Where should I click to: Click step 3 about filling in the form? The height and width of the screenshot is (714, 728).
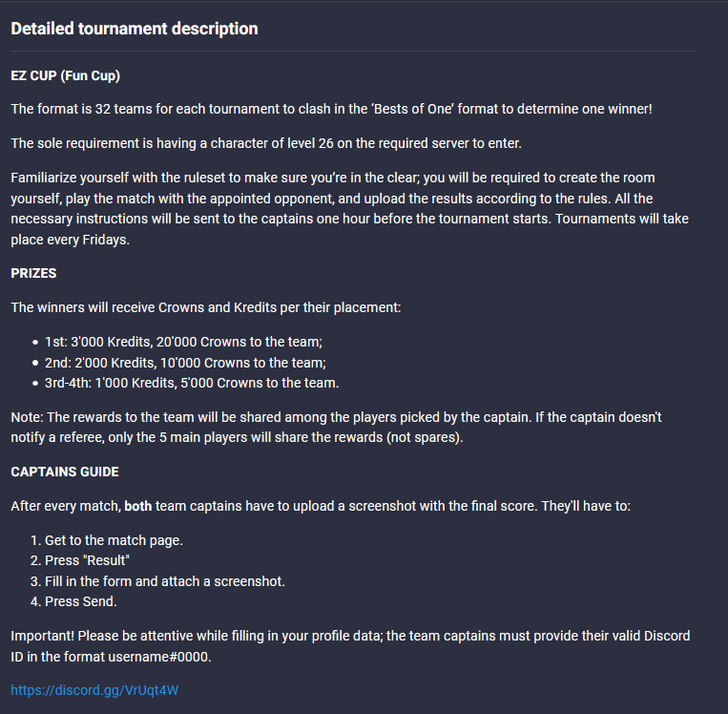[164, 581]
